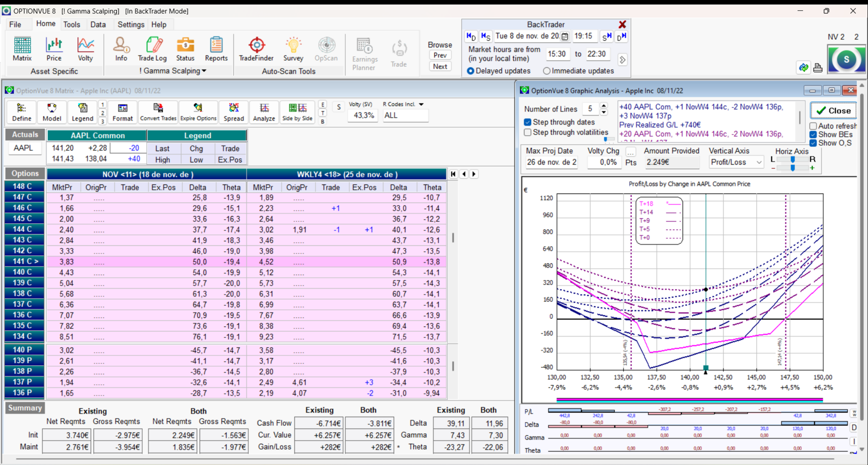Open the BackTrader date calendar icon
Image resolution: width=868 pixels, height=465 pixels.
pyautogui.click(x=565, y=36)
